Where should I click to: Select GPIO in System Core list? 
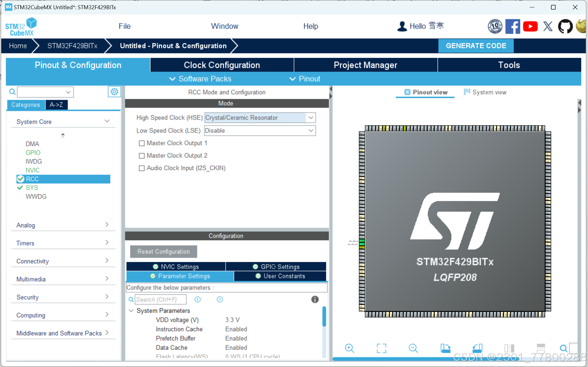[x=33, y=153]
